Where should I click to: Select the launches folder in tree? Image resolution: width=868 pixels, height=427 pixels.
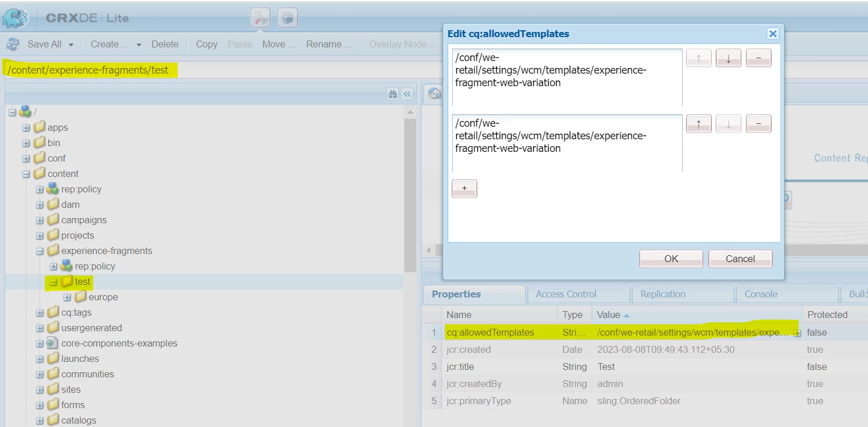[80, 358]
